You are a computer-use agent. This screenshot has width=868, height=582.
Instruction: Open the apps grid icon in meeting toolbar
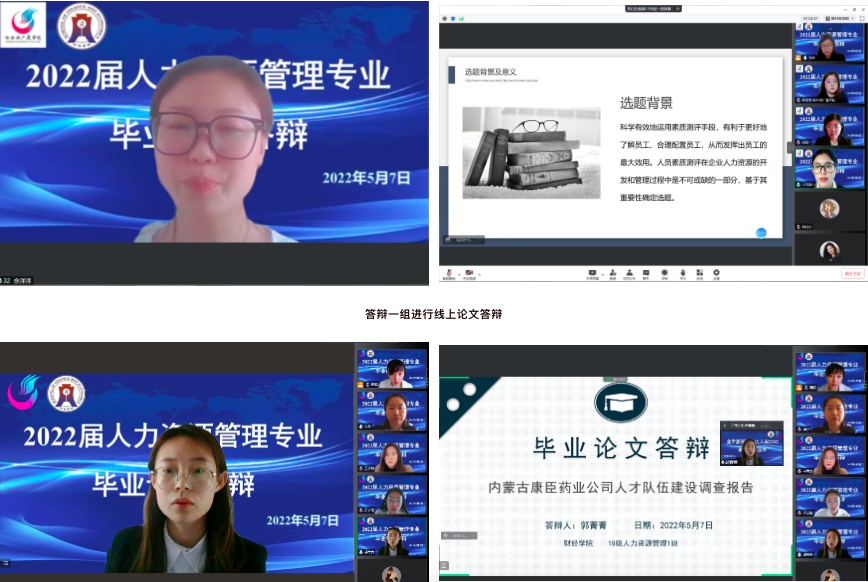point(700,274)
